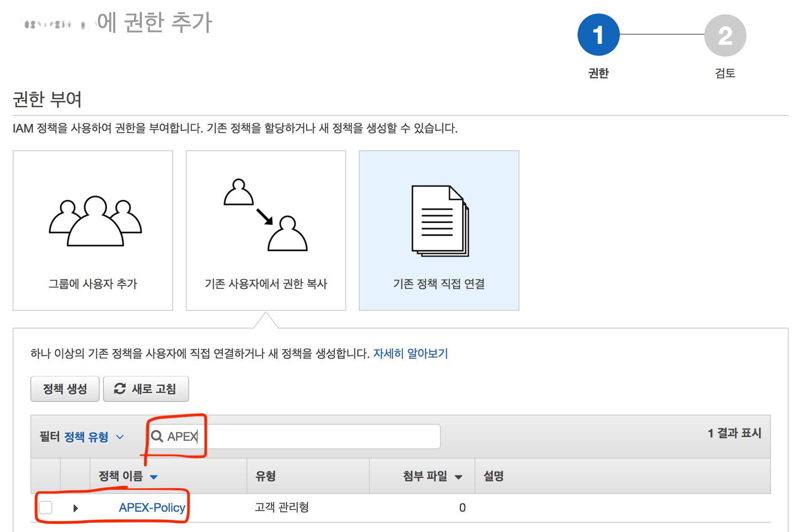Screen dimensions: 798x532
Task: Open the APEX-Policy policy link
Action: [x=152, y=508]
